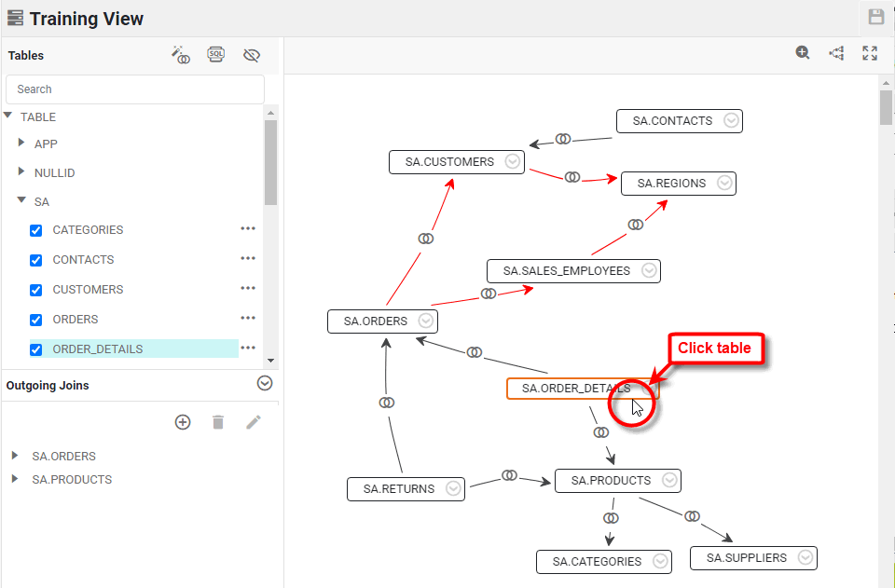
Task: Click the SQL query icon in Tables panel
Action: pyautogui.click(x=215, y=55)
